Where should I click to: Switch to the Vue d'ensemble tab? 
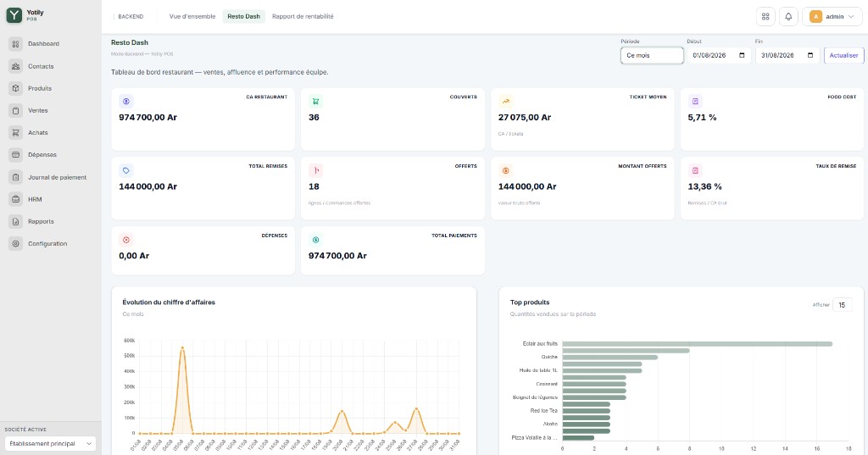tap(192, 17)
